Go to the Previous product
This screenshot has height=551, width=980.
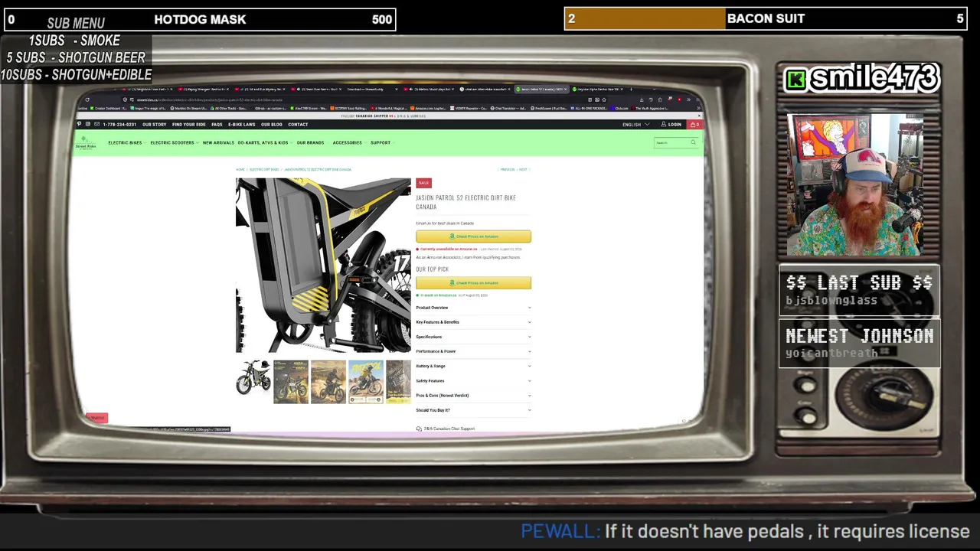(x=507, y=170)
